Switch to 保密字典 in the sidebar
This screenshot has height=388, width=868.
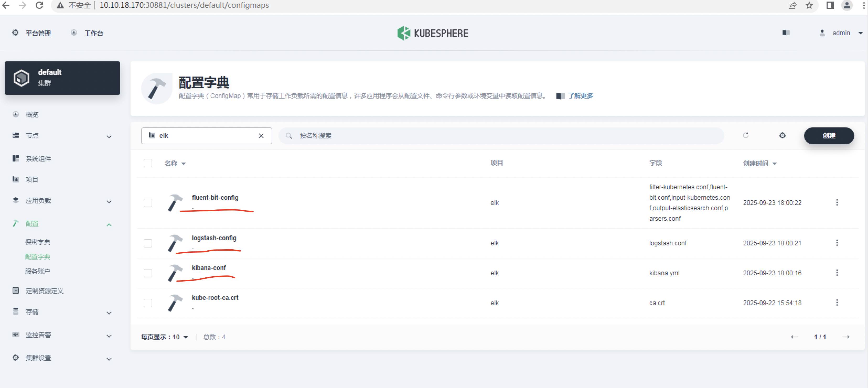click(37, 242)
